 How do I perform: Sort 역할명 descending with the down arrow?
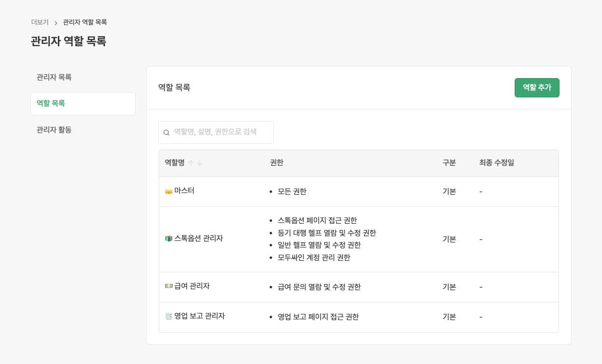pyautogui.click(x=200, y=163)
